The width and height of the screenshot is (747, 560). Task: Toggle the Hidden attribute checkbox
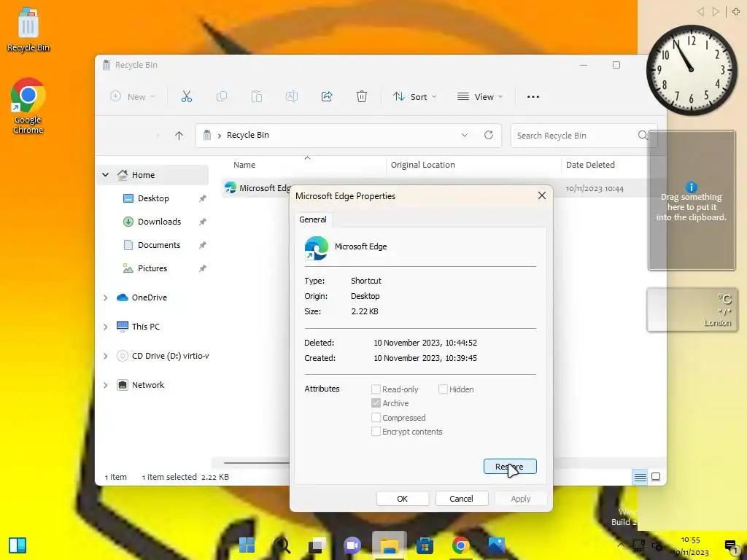(x=443, y=389)
